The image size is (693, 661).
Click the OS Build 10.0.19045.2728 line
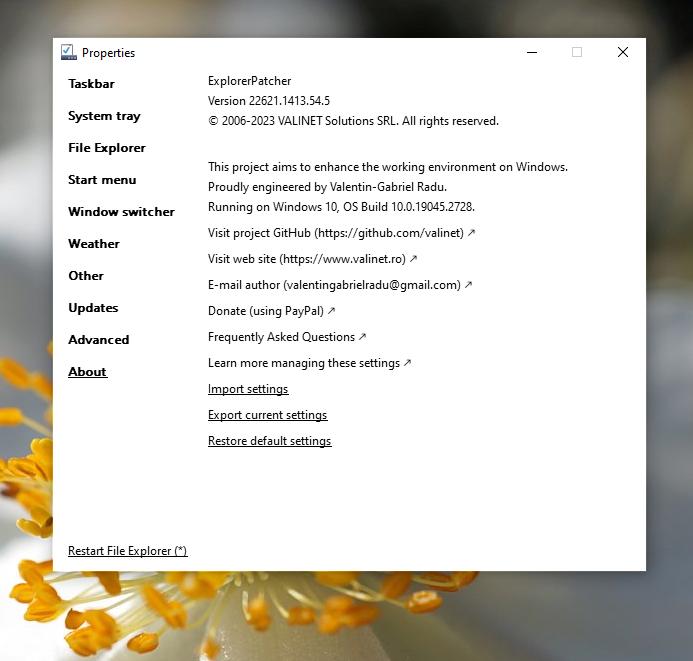341,207
